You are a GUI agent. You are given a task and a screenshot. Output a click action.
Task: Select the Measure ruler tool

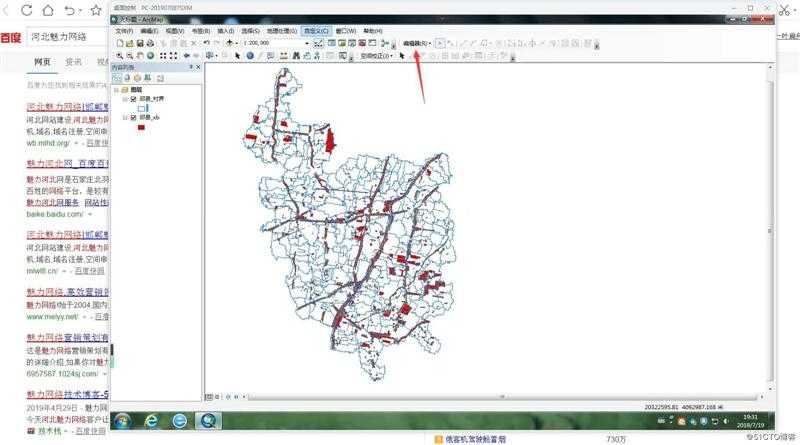tap(283, 56)
